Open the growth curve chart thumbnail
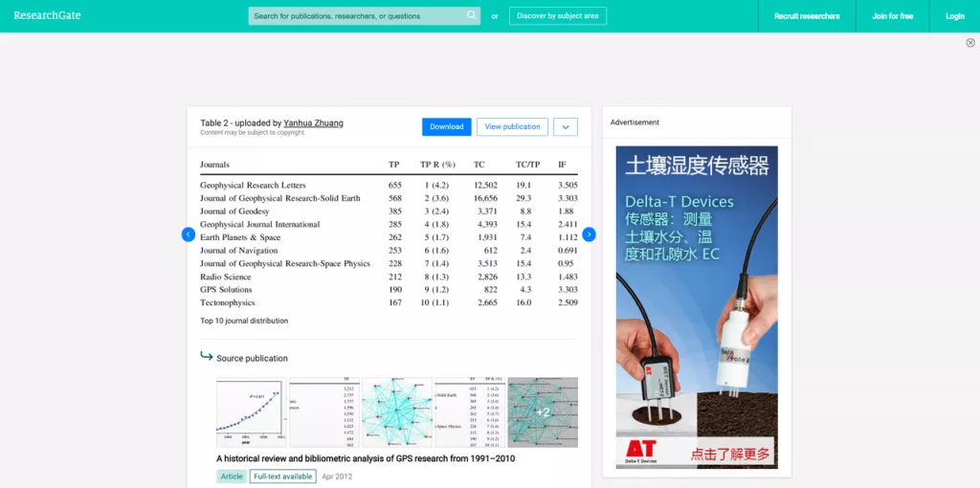This screenshot has width=980, height=488. [x=252, y=411]
